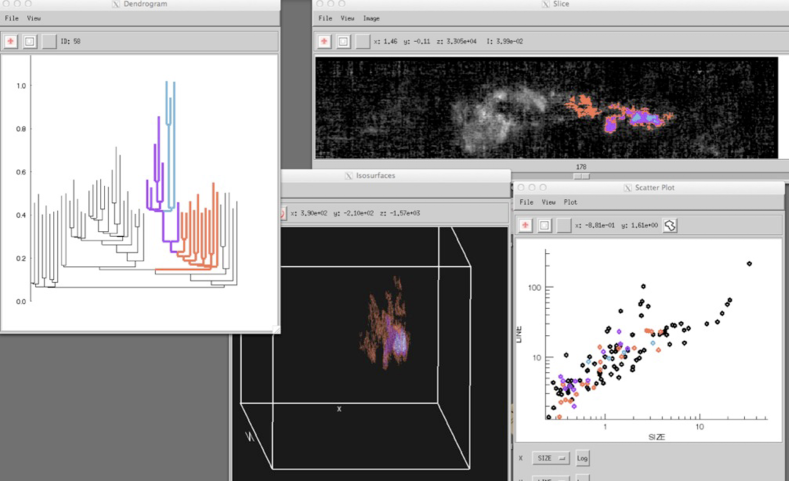The width and height of the screenshot is (789, 481).
Task: Click the blank third button in Slice toolbar
Action: click(x=361, y=42)
